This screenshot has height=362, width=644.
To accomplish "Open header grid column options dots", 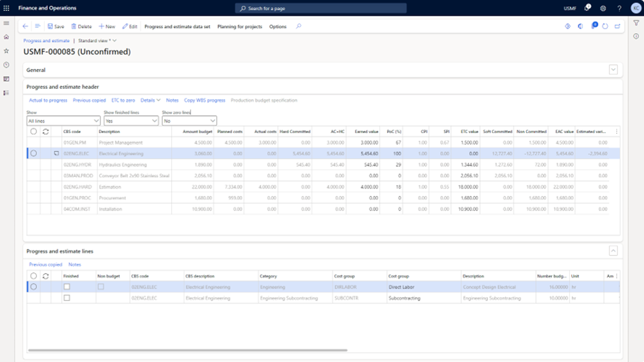I will [617, 132].
